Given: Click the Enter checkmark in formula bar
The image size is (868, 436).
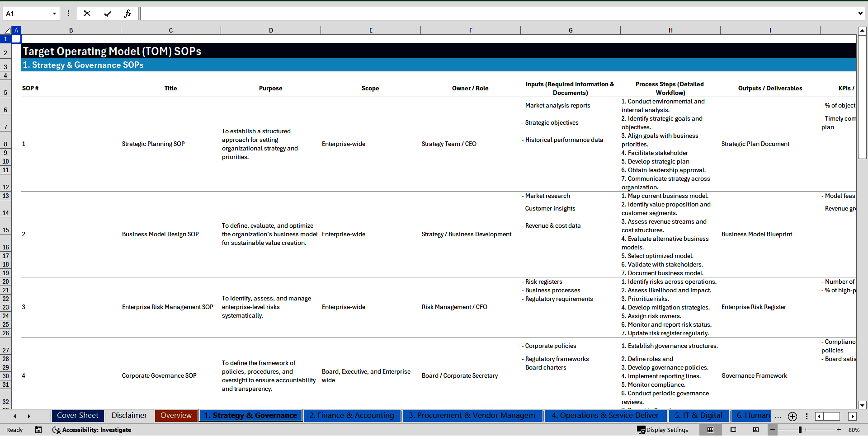Looking at the screenshot, I should 108,14.
